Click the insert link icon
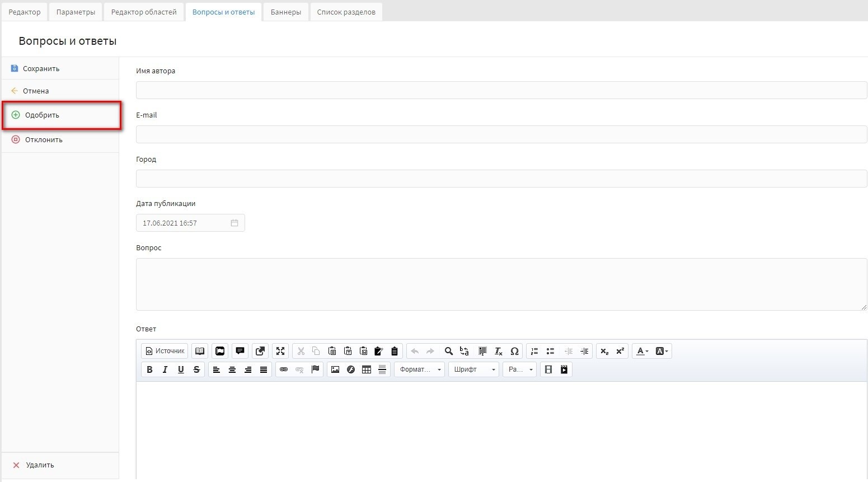The image size is (868, 482). coord(284,369)
